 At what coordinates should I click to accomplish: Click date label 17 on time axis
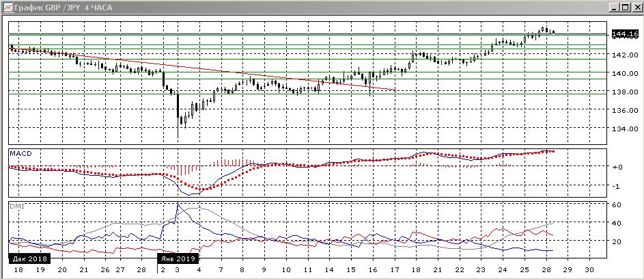click(x=394, y=269)
